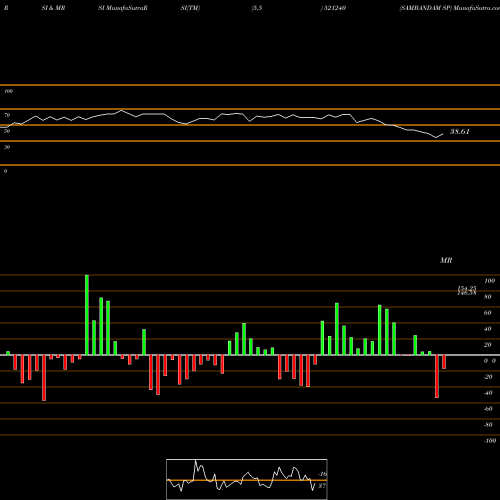Click the MR axis label 80
Image resolution: width=500 pixels, height=500 pixels.
point(488,297)
